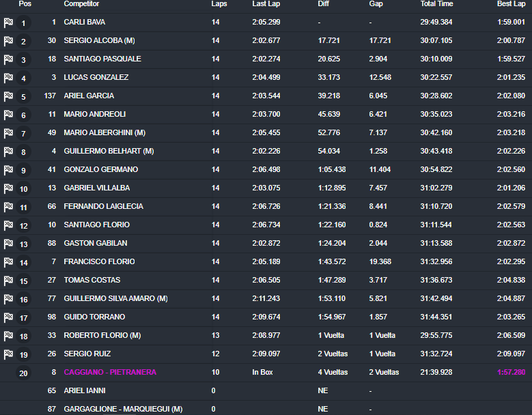Screen dimensions: 532x415
Task: Select the Caggiano - Pietranera competitor name
Action: click(110, 373)
